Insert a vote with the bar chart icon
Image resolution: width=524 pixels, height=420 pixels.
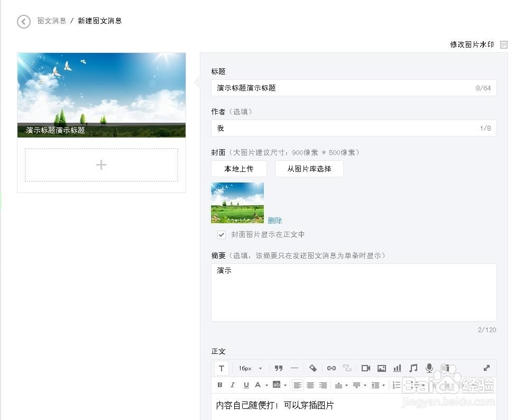point(397,368)
